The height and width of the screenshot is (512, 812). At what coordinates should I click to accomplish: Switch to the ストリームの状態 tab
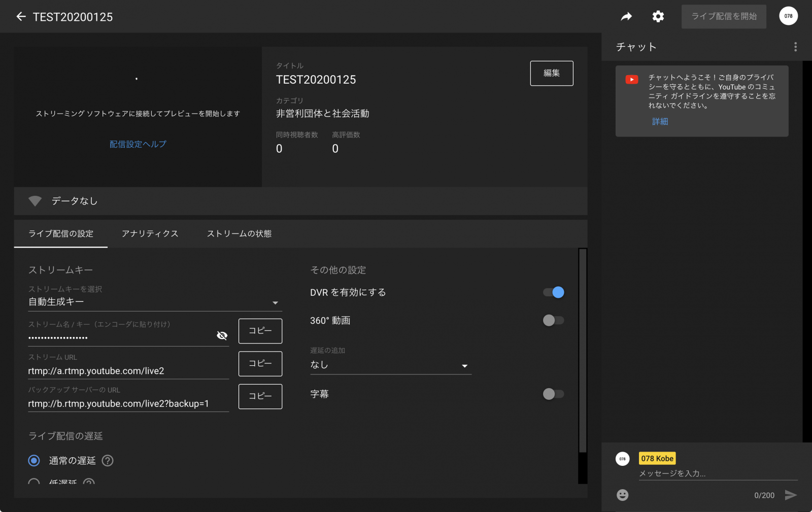click(239, 233)
